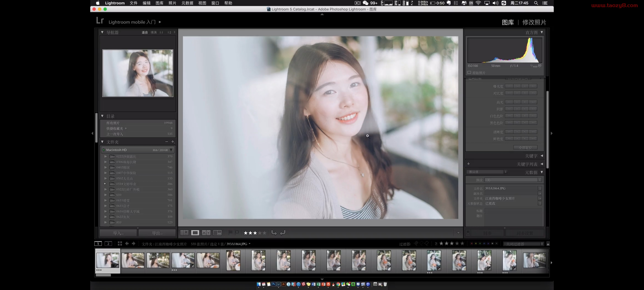Open Survey view in the toolbar
644x290 pixels.
(217, 233)
